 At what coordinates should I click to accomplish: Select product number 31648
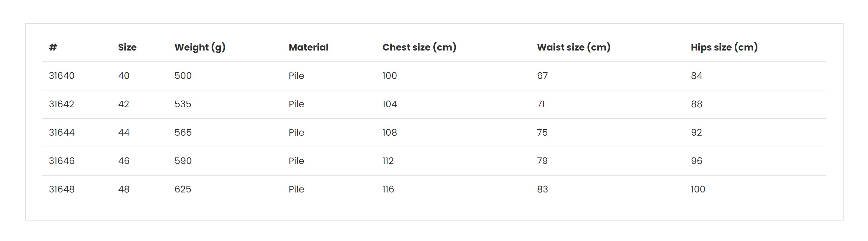(x=62, y=189)
